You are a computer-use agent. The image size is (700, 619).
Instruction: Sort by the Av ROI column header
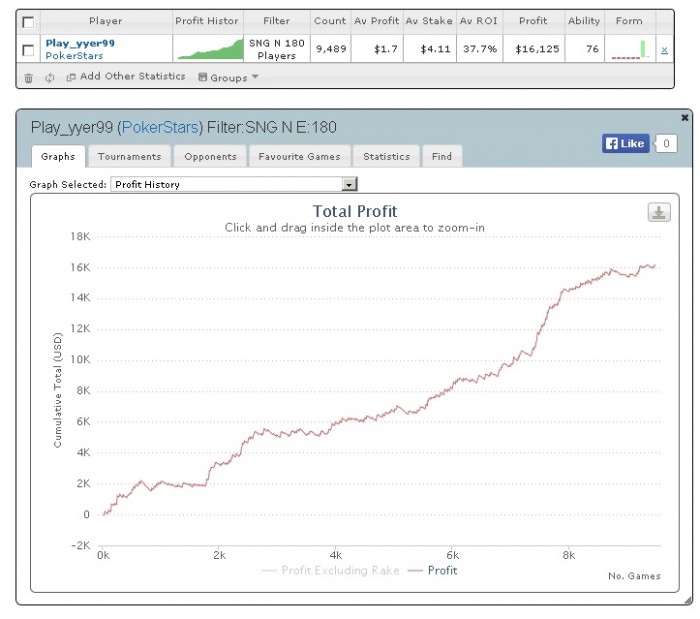point(479,21)
